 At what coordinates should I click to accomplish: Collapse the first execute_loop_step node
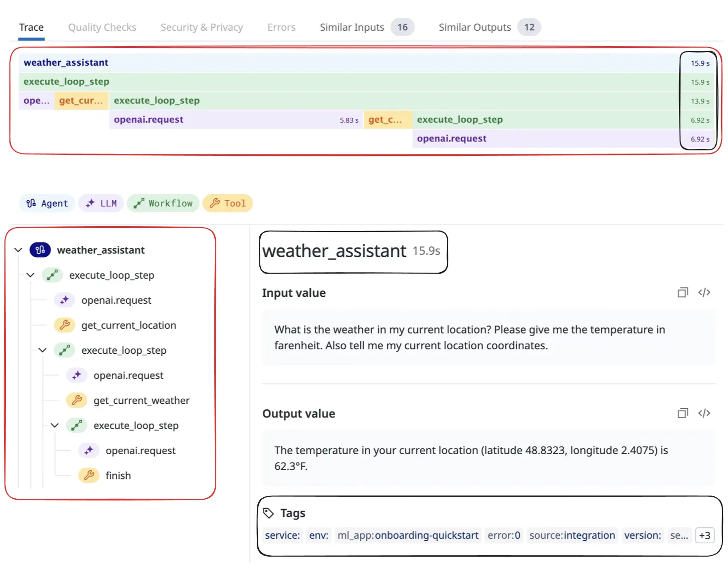(x=30, y=275)
